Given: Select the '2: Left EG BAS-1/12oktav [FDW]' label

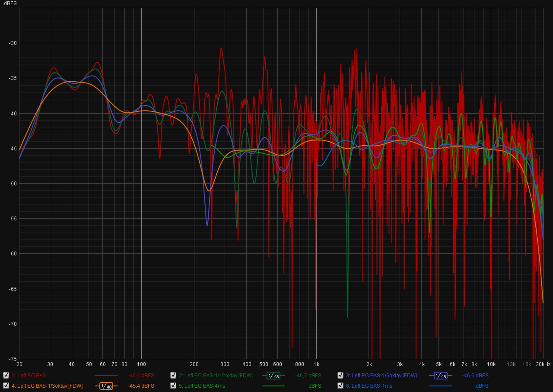Looking at the screenshot, I should point(216,376).
